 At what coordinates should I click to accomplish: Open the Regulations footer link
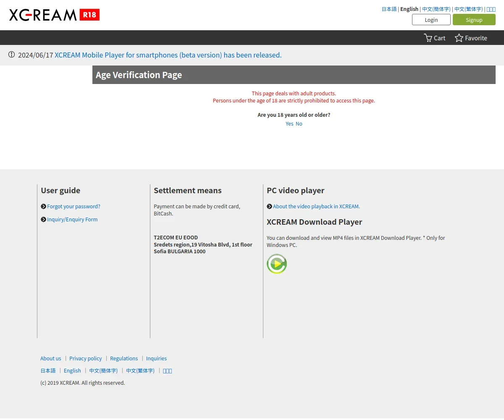(x=124, y=358)
